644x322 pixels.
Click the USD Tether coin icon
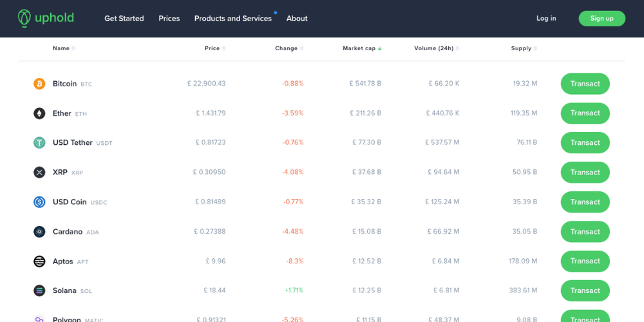point(39,143)
